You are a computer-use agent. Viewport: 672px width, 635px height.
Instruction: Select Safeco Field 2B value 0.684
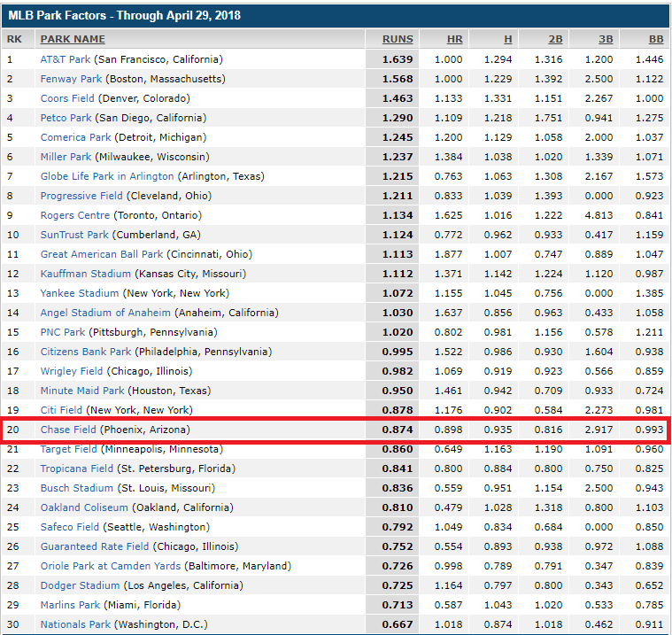[x=548, y=527]
